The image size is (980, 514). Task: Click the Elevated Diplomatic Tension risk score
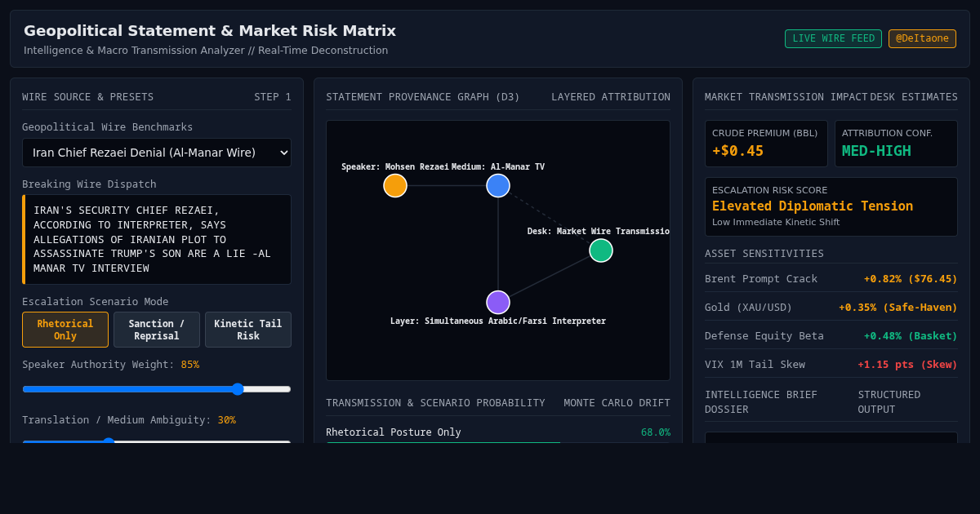[x=813, y=206]
